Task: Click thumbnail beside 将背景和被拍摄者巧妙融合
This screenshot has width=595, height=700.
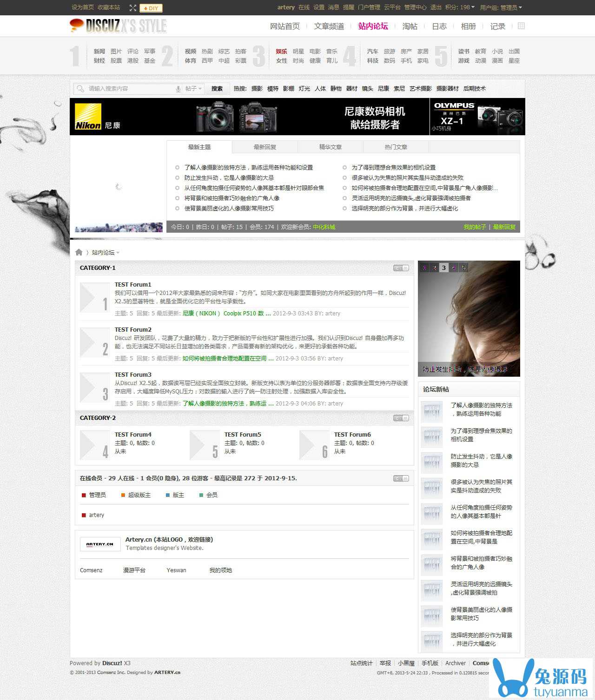Action: click(432, 565)
